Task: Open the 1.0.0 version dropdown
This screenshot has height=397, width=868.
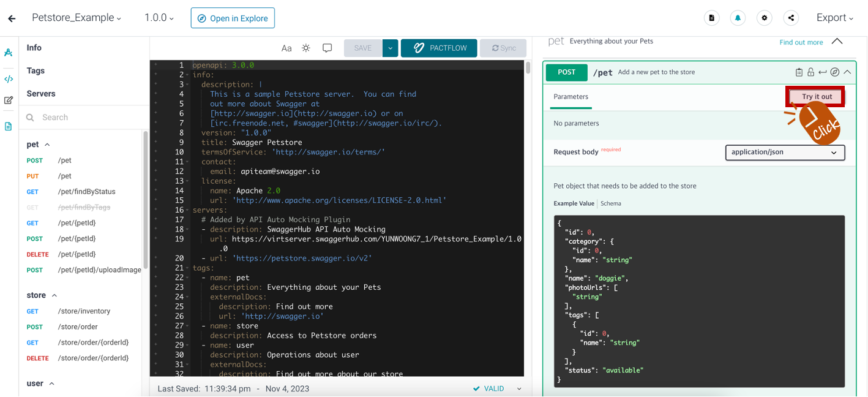Action: pyautogui.click(x=159, y=18)
